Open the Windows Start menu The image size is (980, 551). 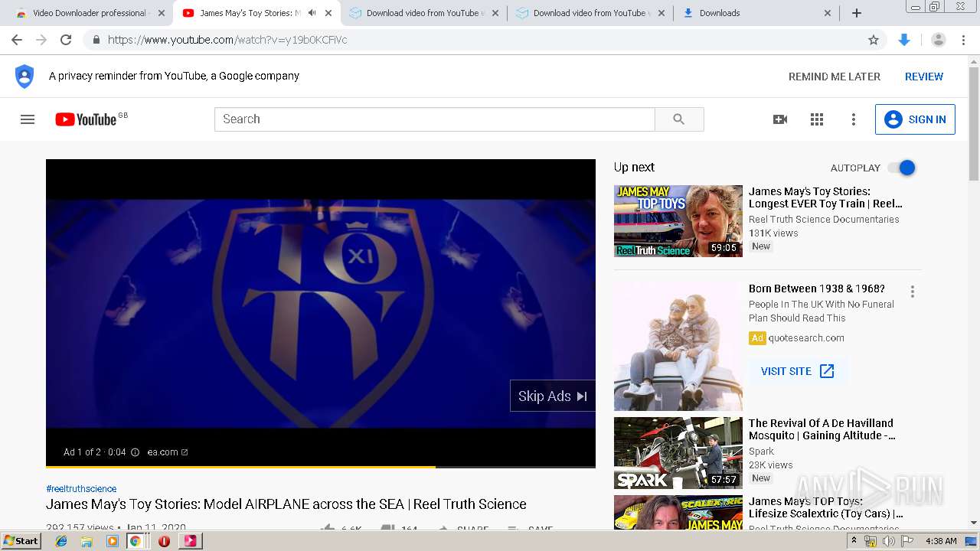(21, 541)
